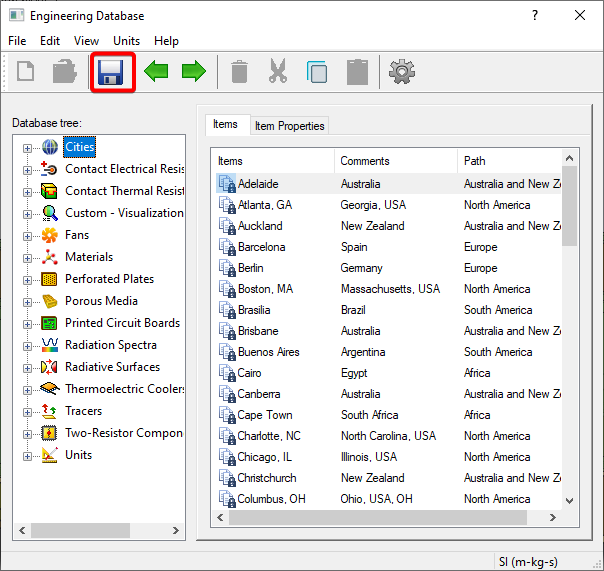Image resolution: width=604 pixels, height=571 pixels.
Task: Expand the Porous Media branch
Action: coord(28,302)
